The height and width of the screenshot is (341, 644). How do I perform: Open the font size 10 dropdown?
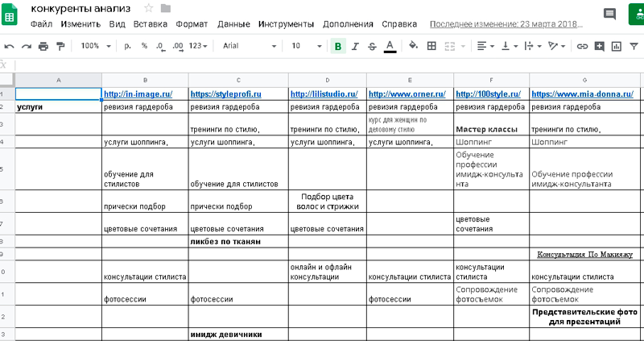point(307,46)
